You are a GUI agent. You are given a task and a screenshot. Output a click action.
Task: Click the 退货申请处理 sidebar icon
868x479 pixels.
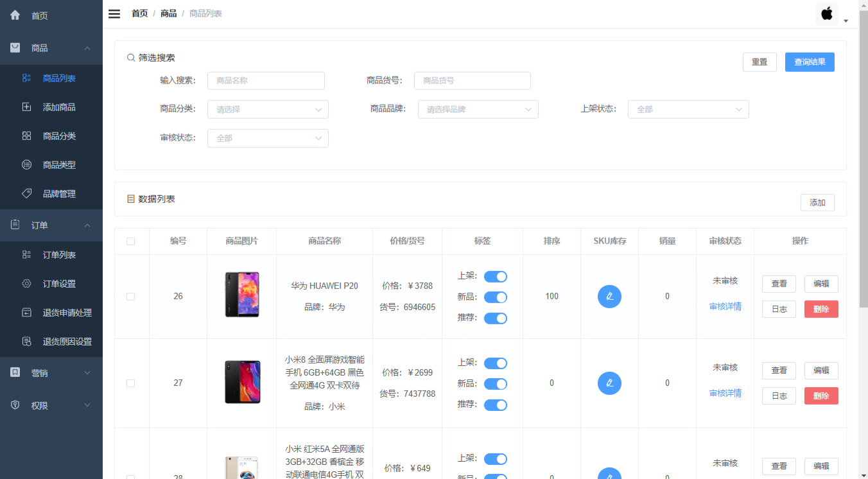pyautogui.click(x=26, y=312)
